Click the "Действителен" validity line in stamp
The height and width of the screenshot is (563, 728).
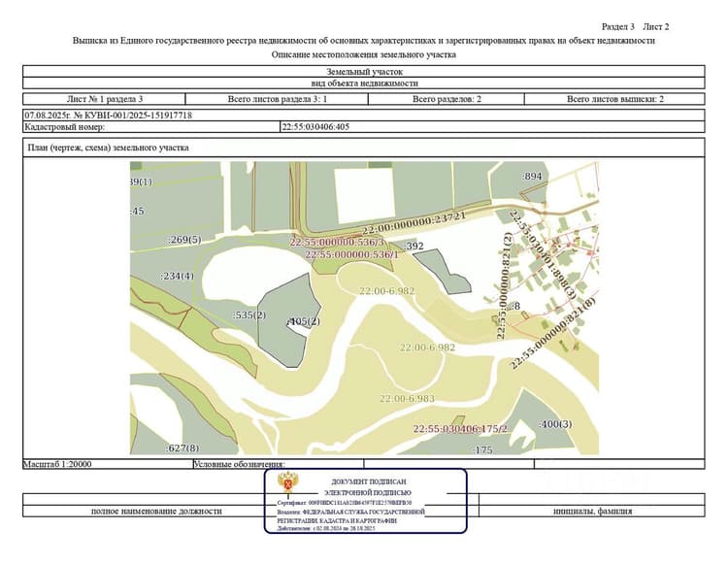[x=326, y=528]
